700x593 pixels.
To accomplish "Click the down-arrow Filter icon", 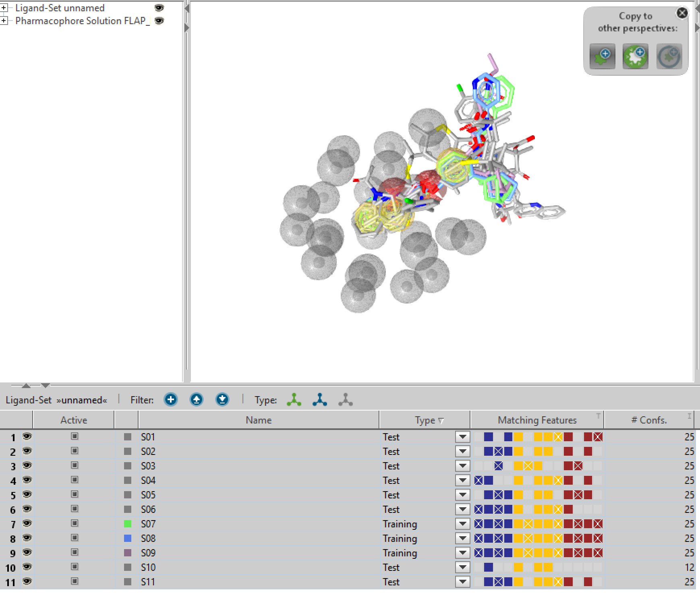I will coord(222,400).
